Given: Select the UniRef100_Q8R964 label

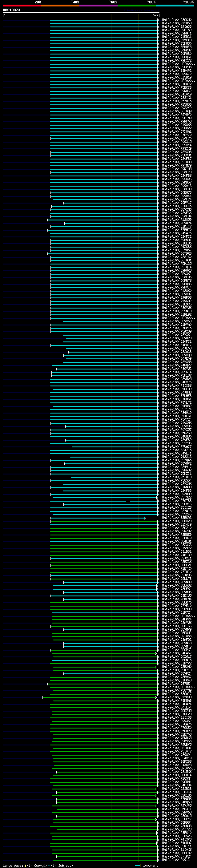Looking at the screenshot, I should [x=176, y=822].
